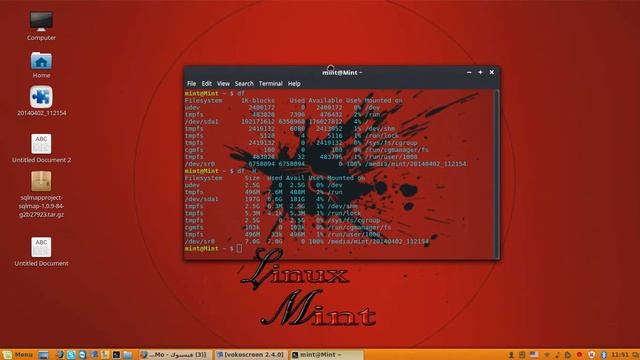
Task: Launch the terminal from the panel launcher
Action: 116,355
